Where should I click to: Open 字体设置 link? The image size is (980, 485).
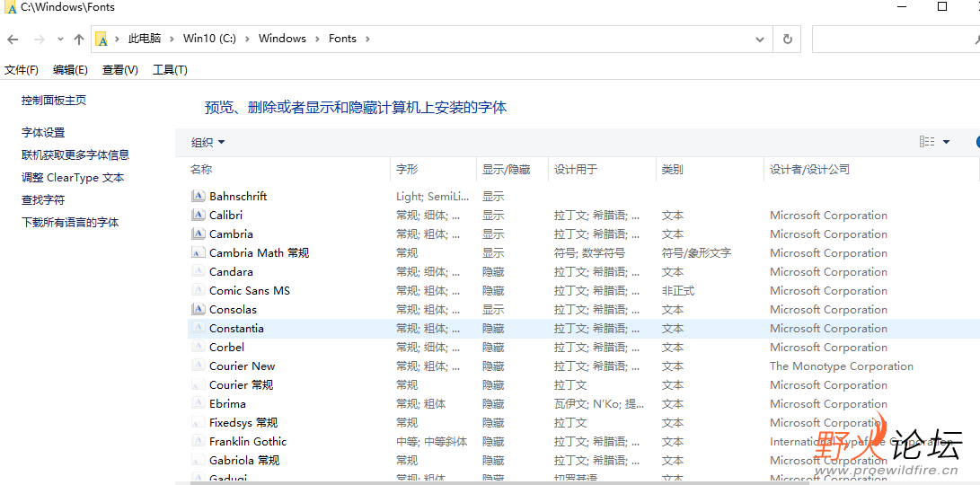[43, 133]
